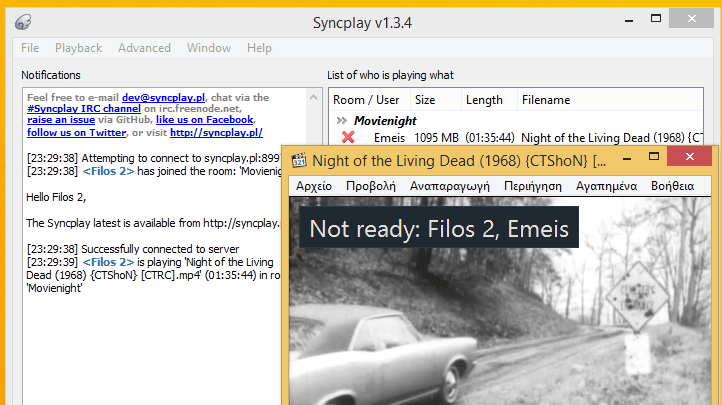Open the Αρχείο menu in the player
Viewport: 722px width, 405px height.
tap(314, 186)
